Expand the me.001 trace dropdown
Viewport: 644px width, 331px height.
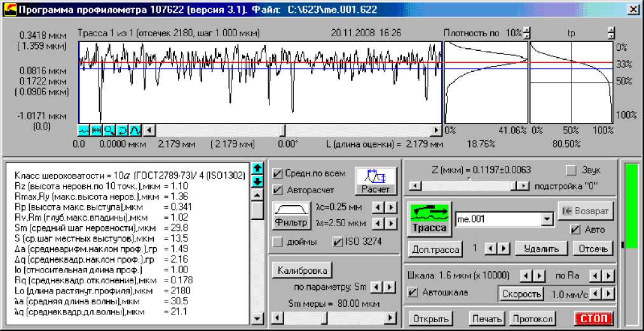(545, 219)
